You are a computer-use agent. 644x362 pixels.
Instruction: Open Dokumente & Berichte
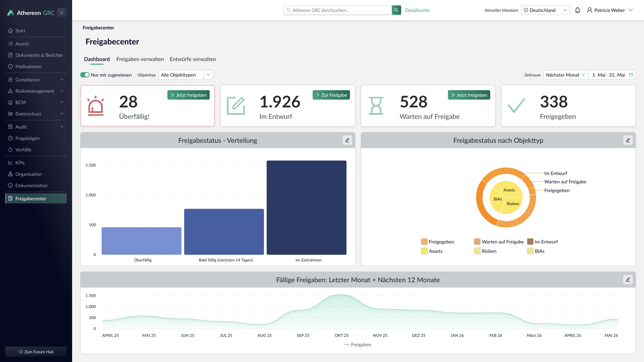tap(39, 55)
